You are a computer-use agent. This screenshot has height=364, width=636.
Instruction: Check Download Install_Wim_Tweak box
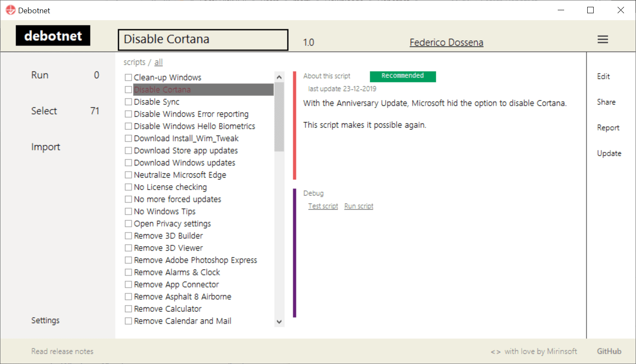(x=128, y=138)
